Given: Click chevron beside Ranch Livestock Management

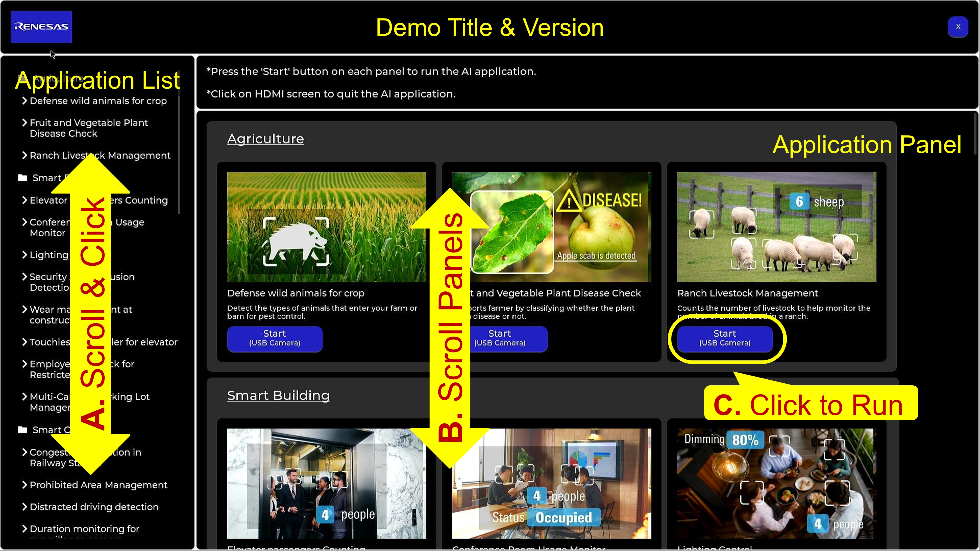Looking at the screenshot, I should coord(24,155).
